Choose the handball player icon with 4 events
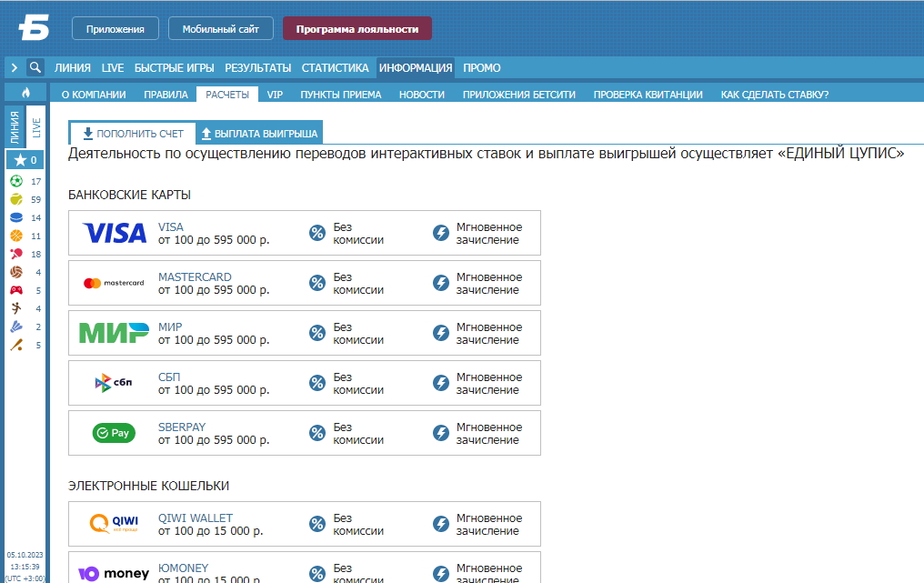 click(16, 308)
